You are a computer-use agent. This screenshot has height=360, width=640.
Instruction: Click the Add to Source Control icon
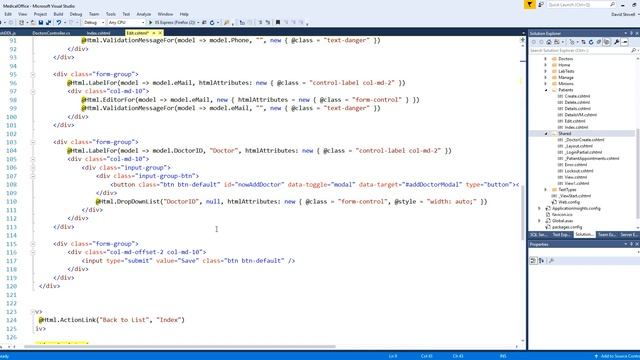(596, 356)
